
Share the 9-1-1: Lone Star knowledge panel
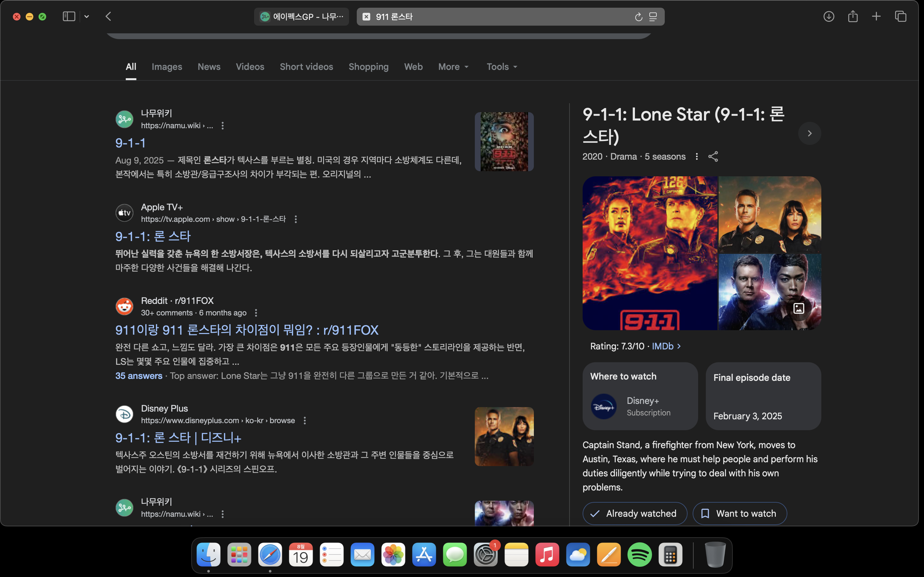[713, 156]
